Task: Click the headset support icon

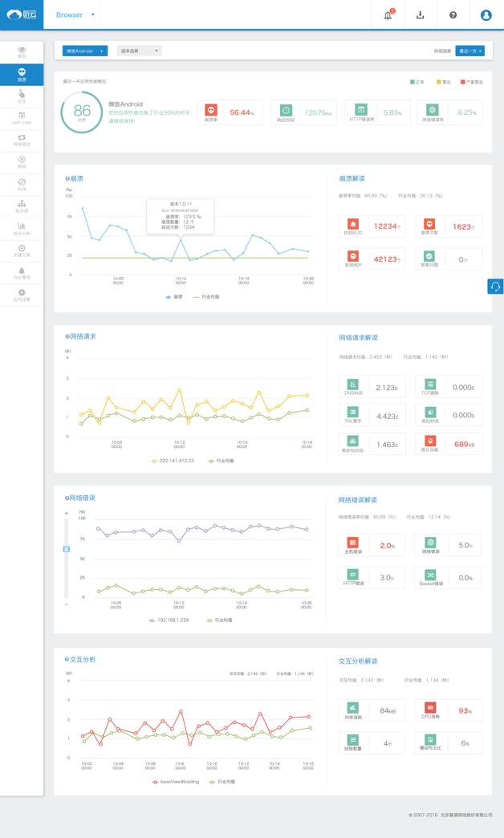Action: click(x=495, y=287)
